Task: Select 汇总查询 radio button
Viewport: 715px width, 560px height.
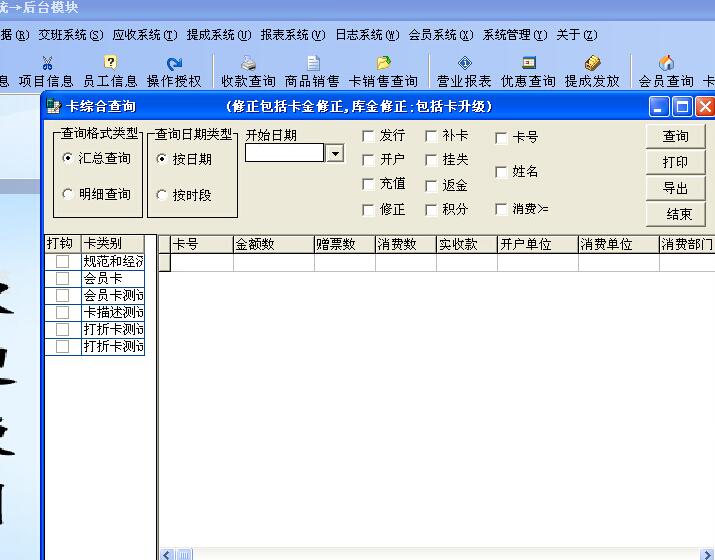Action: click(x=67, y=158)
